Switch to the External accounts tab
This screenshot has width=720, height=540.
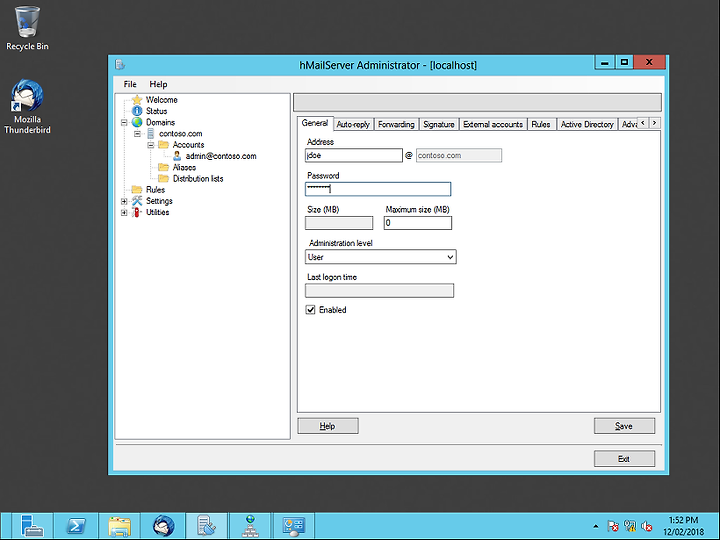coord(493,124)
